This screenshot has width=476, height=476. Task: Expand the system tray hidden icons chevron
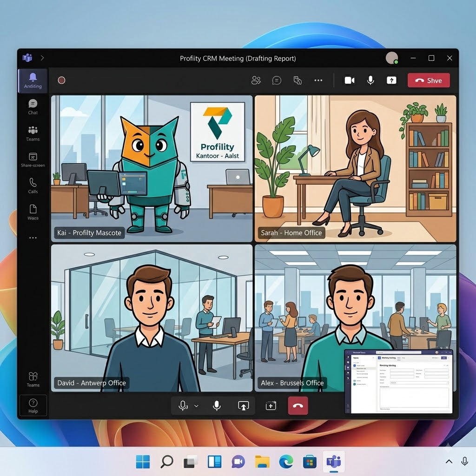pos(449,462)
